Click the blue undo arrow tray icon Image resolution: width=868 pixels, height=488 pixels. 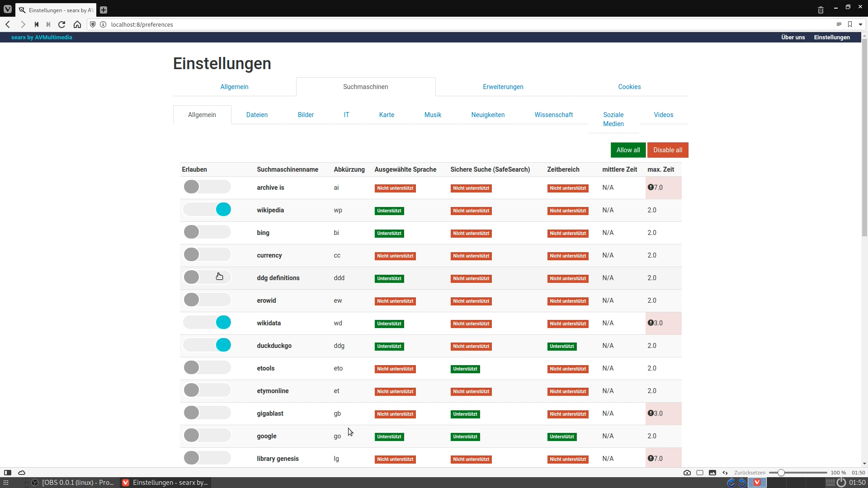[742, 483]
